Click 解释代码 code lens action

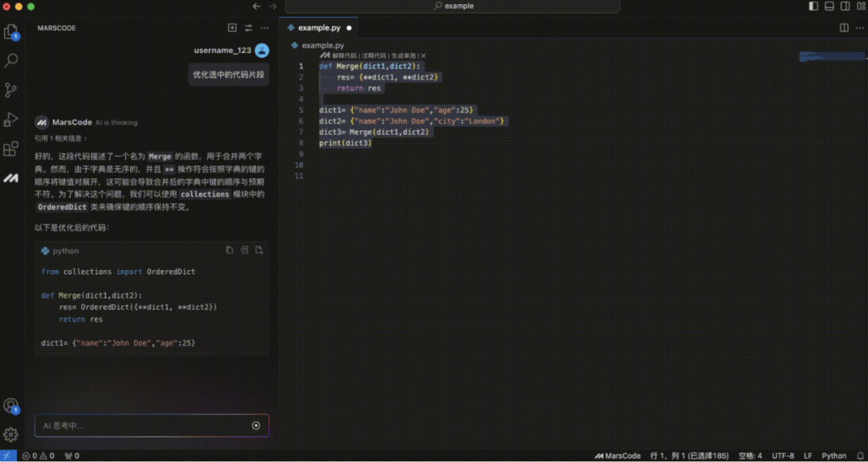[x=344, y=56]
